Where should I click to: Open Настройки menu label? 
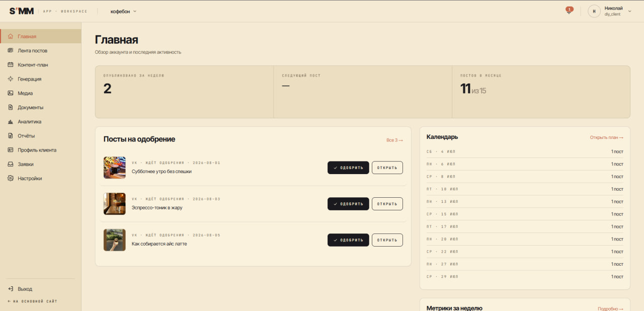point(30,178)
